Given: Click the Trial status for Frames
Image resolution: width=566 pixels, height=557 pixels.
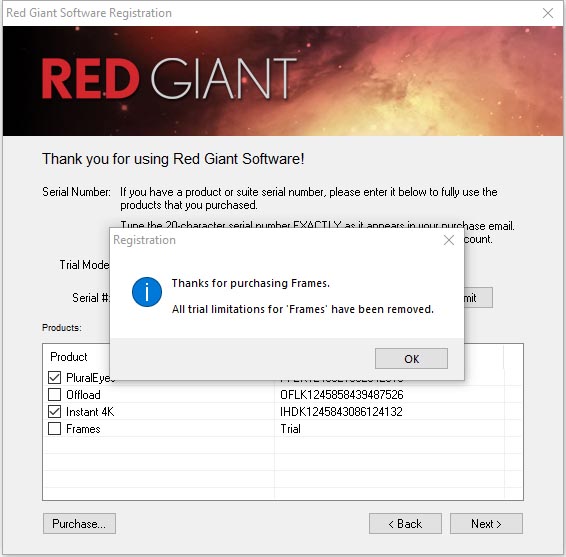Looking at the screenshot, I should tap(291, 429).
